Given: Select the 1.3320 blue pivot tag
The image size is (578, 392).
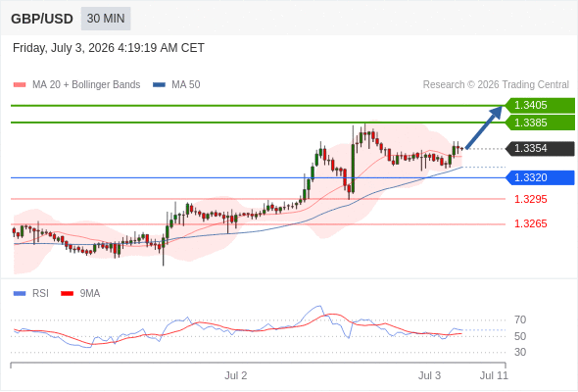Looking at the screenshot, I should 540,177.
